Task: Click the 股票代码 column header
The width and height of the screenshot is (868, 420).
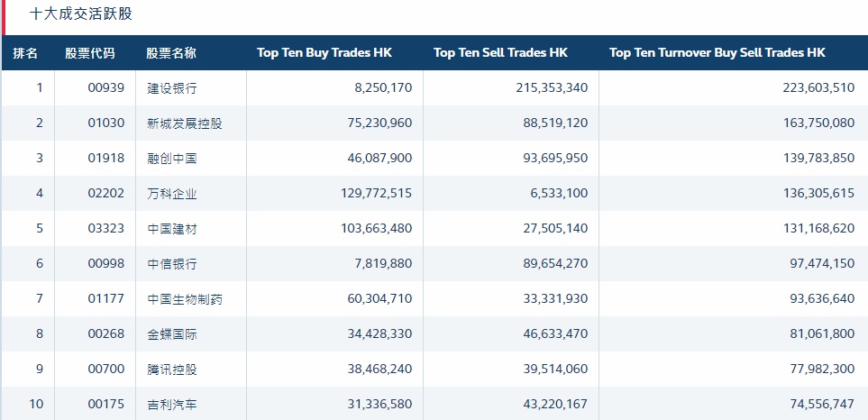Action: point(90,53)
